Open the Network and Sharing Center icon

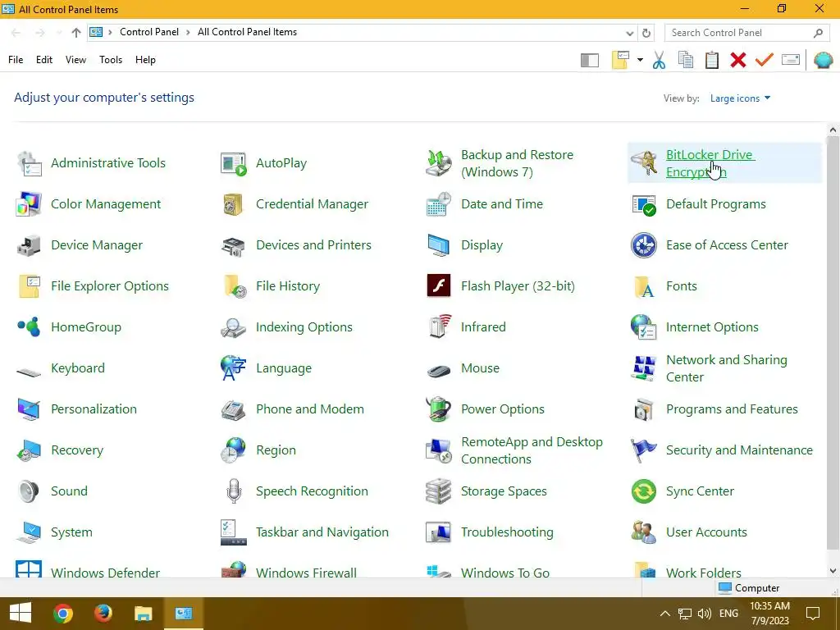(643, 368)
